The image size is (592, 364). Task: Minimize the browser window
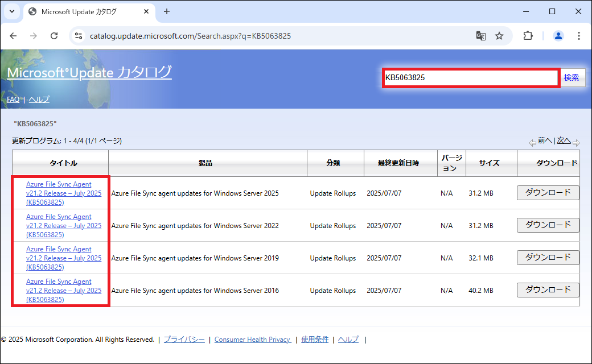[526, 11]
